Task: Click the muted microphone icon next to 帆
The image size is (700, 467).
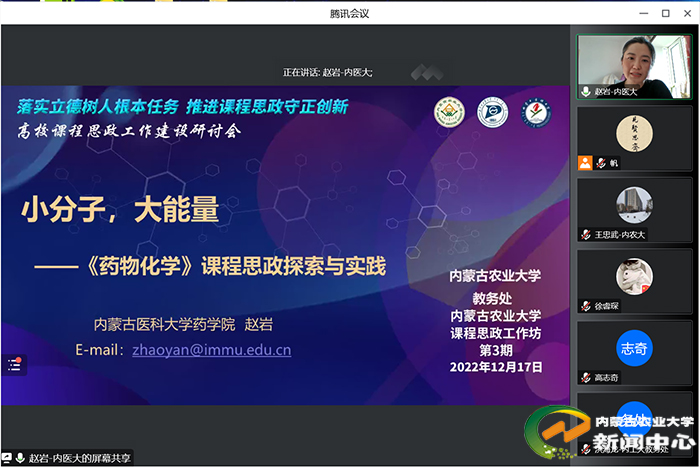Action: pos(601,163)
